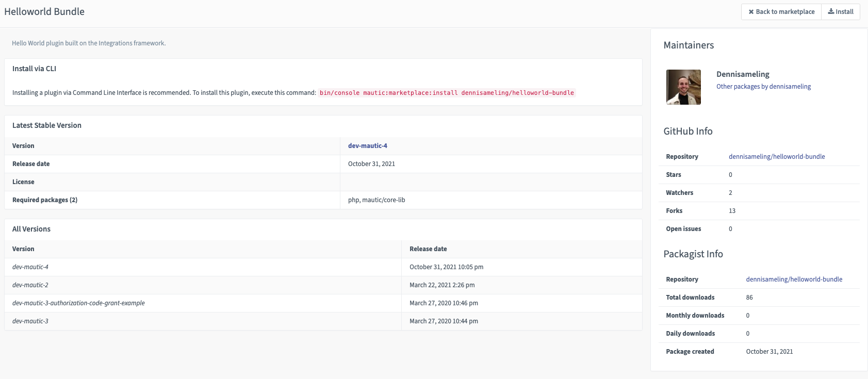Open the Packagist repository link
Screen dimensions: 868x379
pyautogui.click(x=794, y=279)
